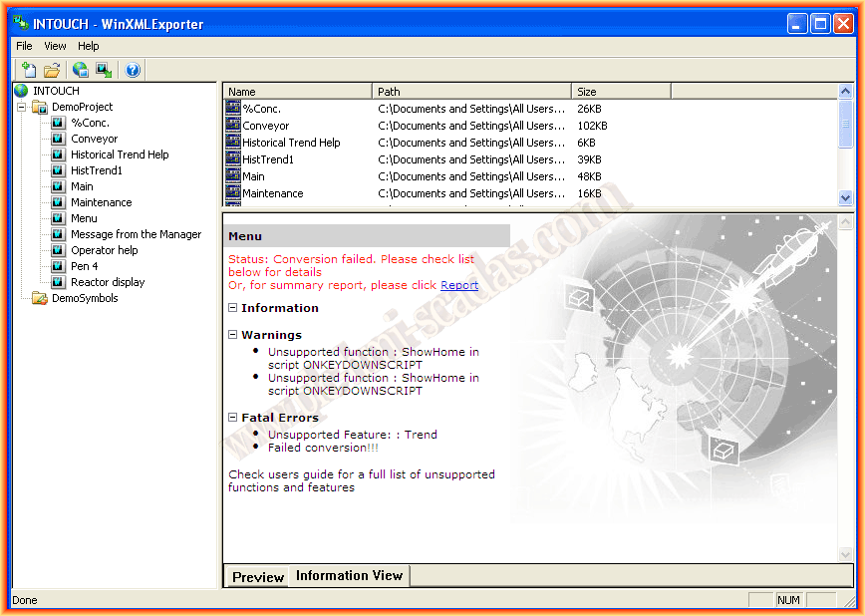This screenshot has width=865, height=616.
Task: Open the View menu
Action: click(x=55, y=46)
